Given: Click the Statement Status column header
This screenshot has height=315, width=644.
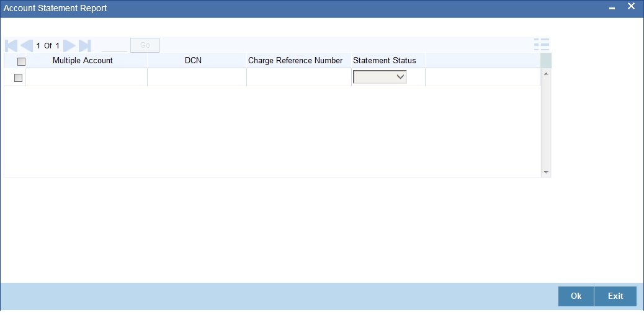Looking at the screenshot, I should point(385,60).
